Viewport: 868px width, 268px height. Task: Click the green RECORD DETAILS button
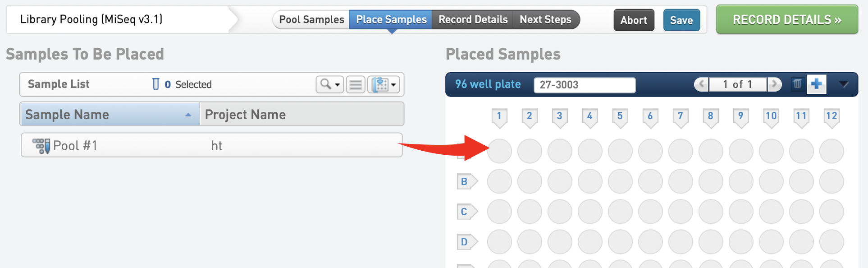coord(786,19)
